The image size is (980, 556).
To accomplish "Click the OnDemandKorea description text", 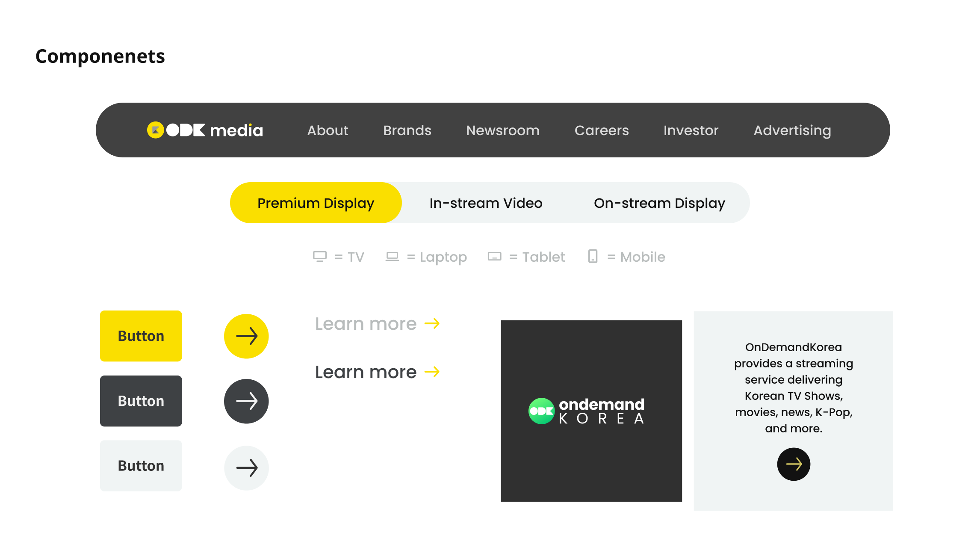I will tap(794, 387).
